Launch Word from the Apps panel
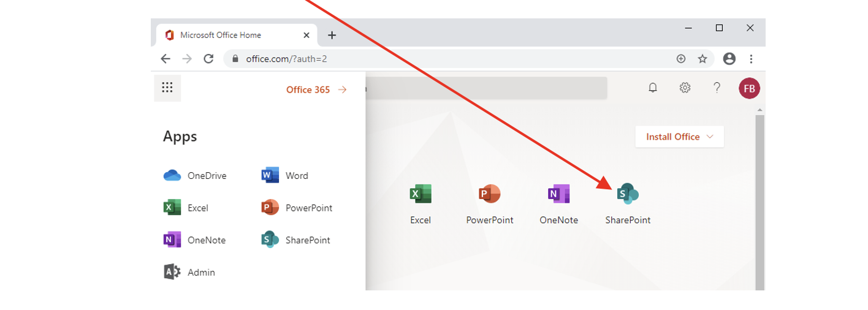Screen dimensions: 868x310 pos(285,176)
